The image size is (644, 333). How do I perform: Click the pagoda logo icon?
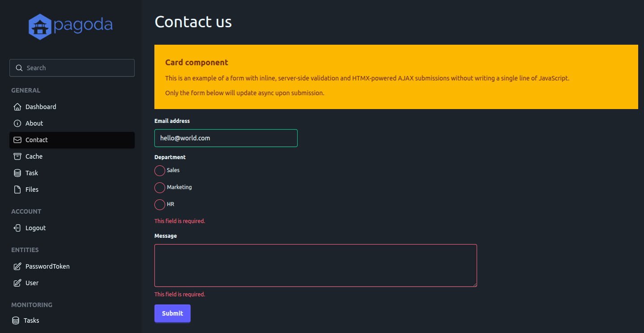click(39, 26)
